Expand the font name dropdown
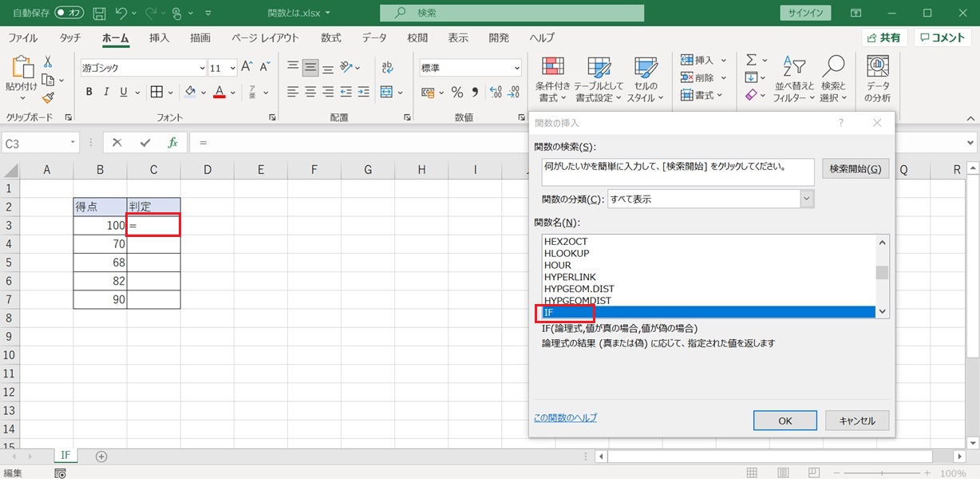Screen dimensions: 980x482 coord(200,69)
